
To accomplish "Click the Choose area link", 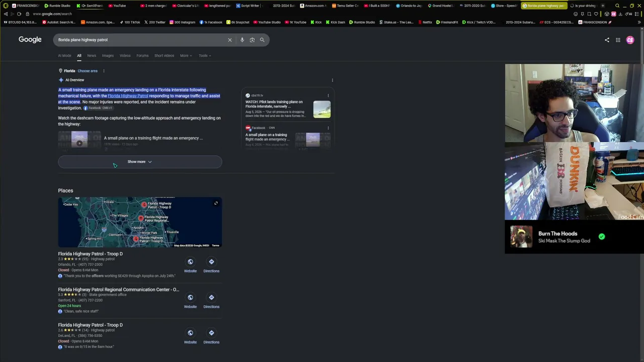I will [x=88, y=71].
